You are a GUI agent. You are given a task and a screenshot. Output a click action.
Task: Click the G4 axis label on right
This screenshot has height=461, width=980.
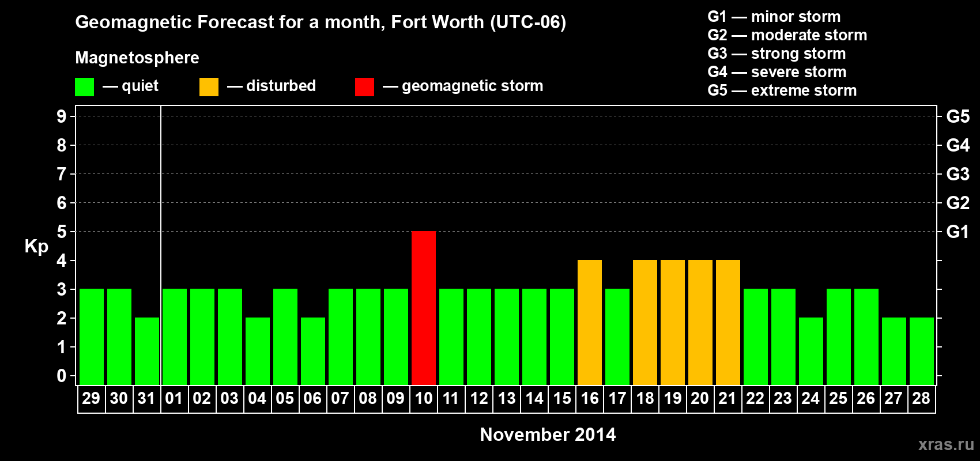click(x=958, y=145)
